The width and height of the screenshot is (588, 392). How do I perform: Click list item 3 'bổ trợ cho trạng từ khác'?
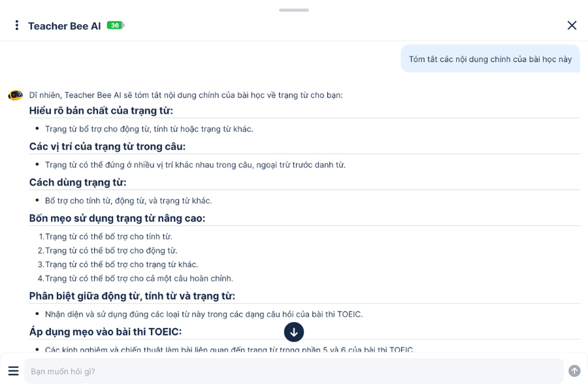(122, 265)
